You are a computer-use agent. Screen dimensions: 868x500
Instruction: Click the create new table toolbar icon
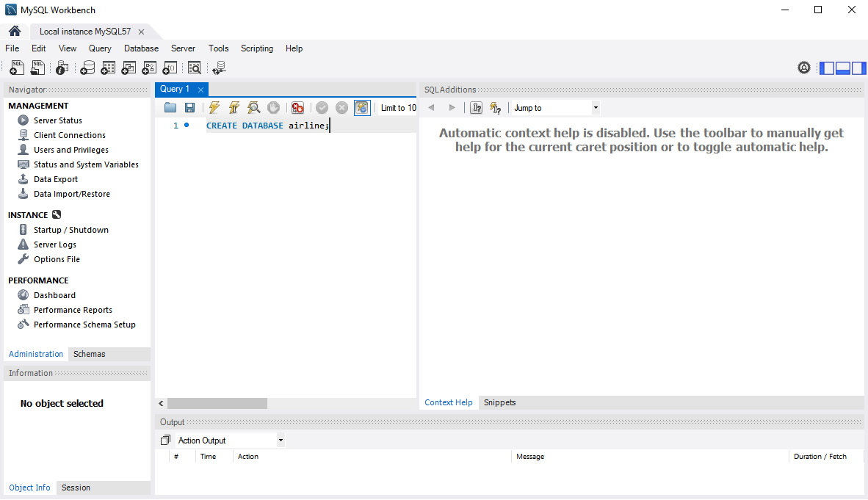tap(108, 68)
